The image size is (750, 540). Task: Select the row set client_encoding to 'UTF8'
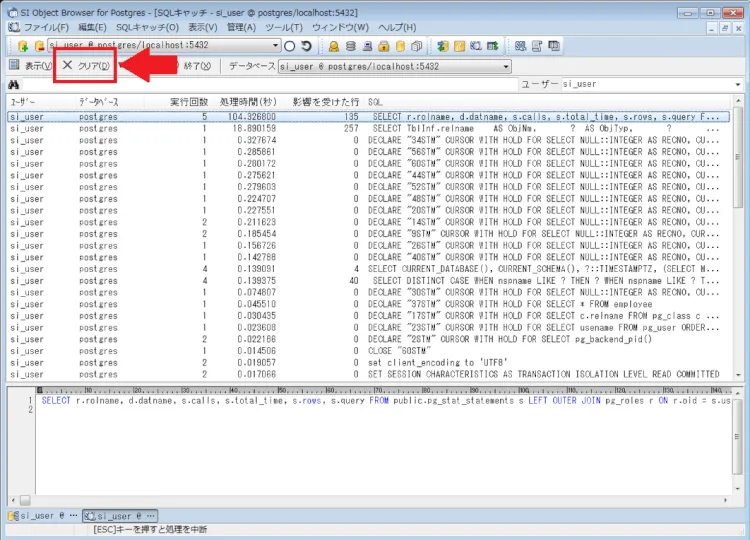click(368, 363)
